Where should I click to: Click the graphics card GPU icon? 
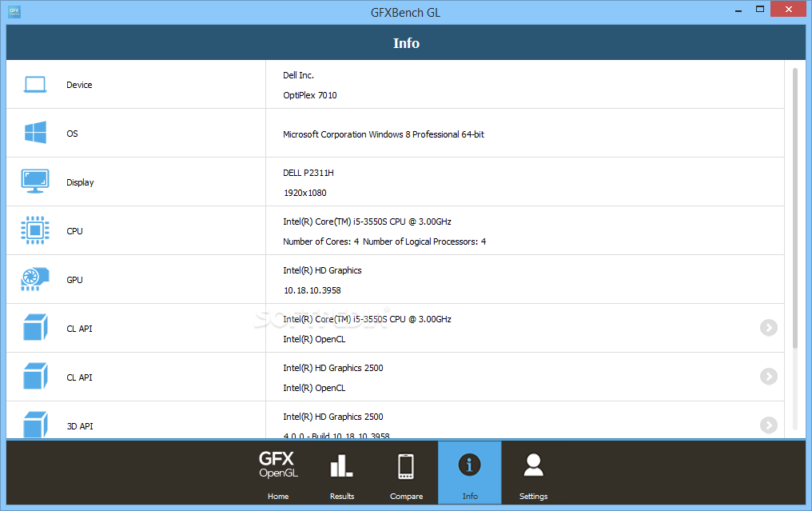tap(35, 279)
